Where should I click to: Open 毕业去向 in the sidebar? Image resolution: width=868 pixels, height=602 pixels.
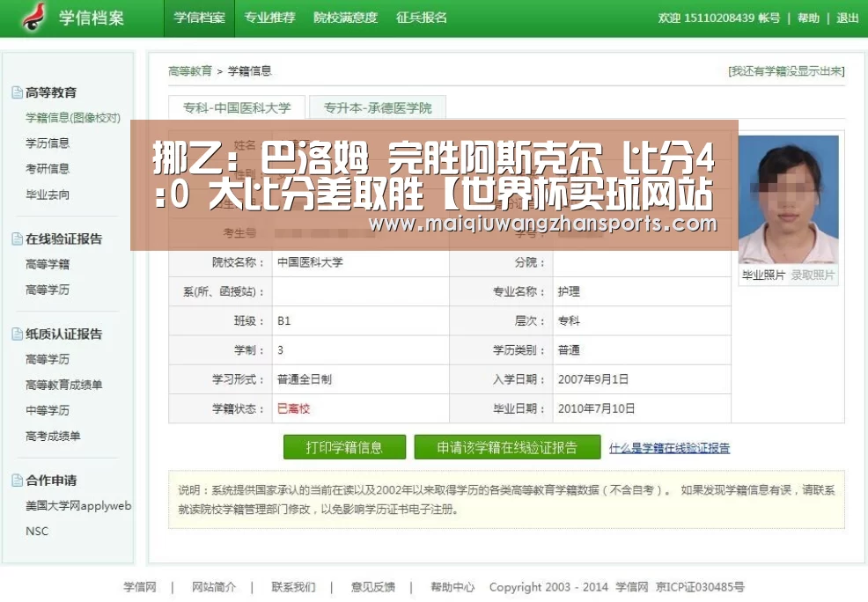tap(48, 195)
